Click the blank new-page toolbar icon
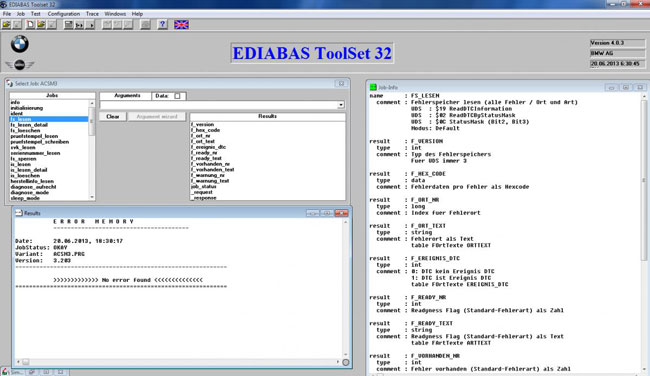The height and width of the screenshot is (376, 650). (30, 25)
